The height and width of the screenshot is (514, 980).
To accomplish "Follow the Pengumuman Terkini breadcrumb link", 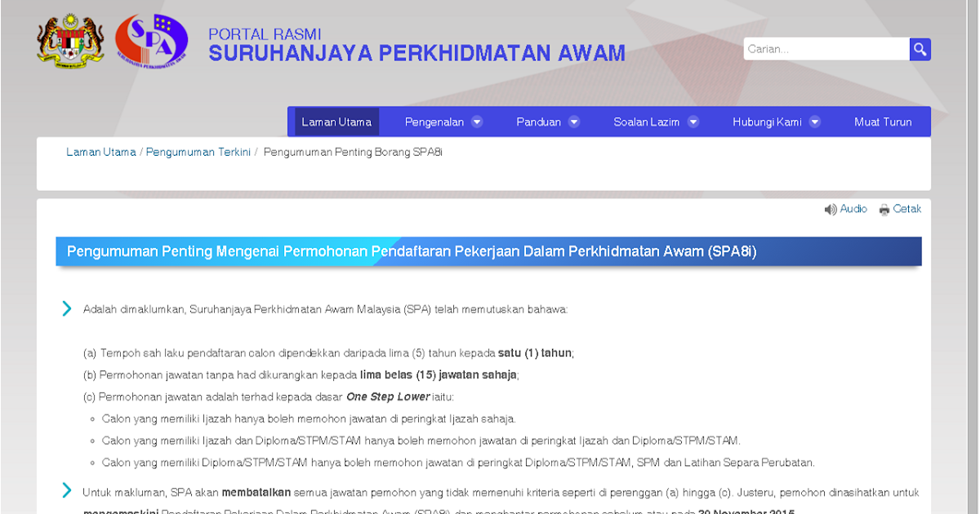I will [198, 153].
